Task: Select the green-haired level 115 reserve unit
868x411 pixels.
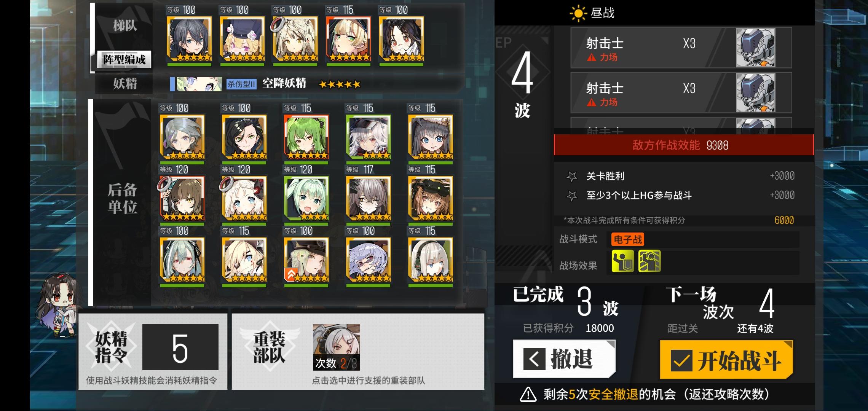Action: [x=306, y=137]
